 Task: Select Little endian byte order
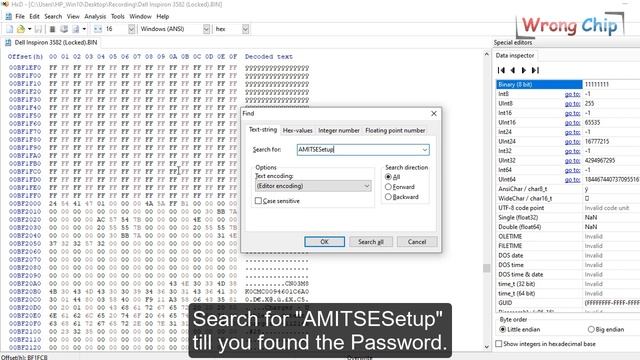tap(502, 329)
